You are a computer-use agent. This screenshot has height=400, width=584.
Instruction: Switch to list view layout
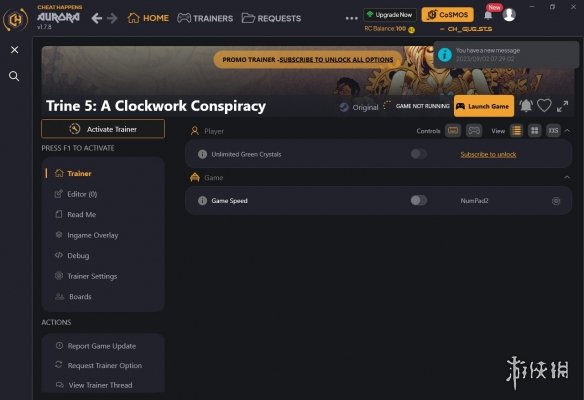[x=516, y=131]
